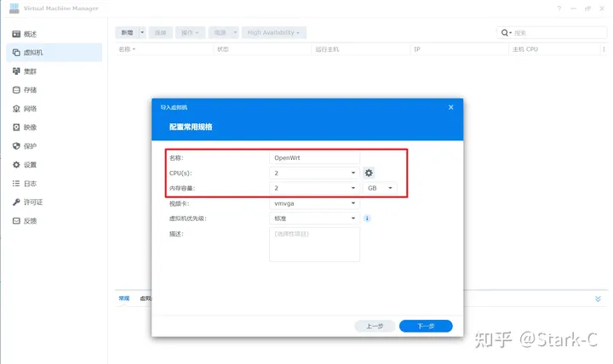The image size is (613, 364).
Task: Click the 许可证 key icon
Action: coord(16,202)
